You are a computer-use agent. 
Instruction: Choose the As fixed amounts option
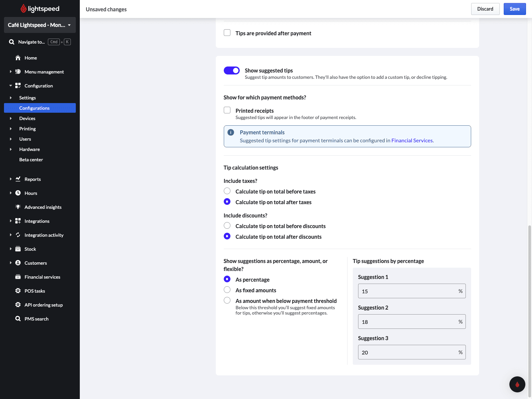click(x=227, y=290)
